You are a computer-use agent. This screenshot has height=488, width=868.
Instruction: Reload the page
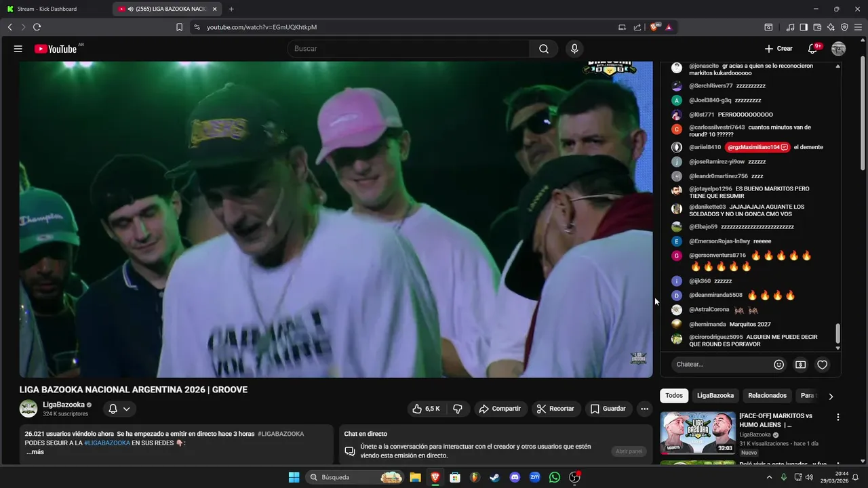[x=37, y=27]
